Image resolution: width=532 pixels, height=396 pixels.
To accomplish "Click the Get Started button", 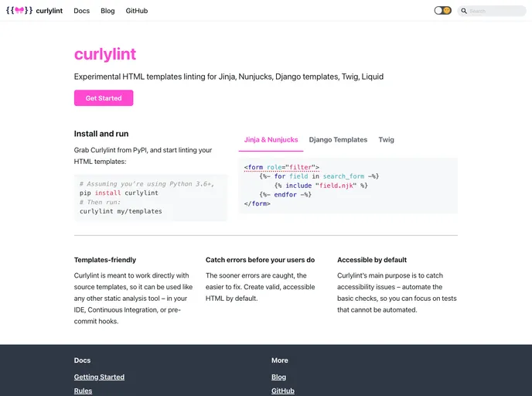I will click(x=104, y=98).
